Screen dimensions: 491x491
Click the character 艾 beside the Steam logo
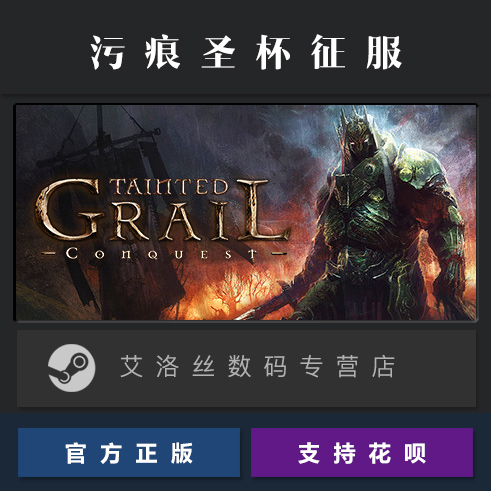pyautogui.click(x=132, y=366)
